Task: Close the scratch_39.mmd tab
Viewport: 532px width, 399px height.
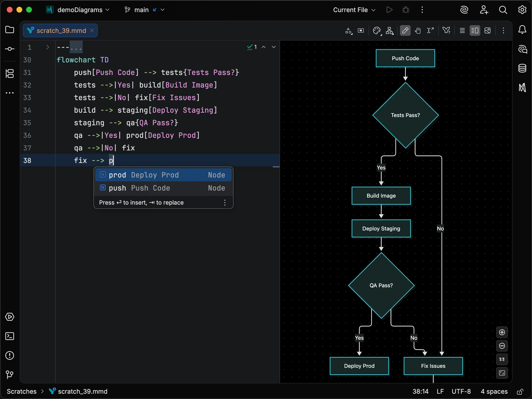Action: pos(92,31)
